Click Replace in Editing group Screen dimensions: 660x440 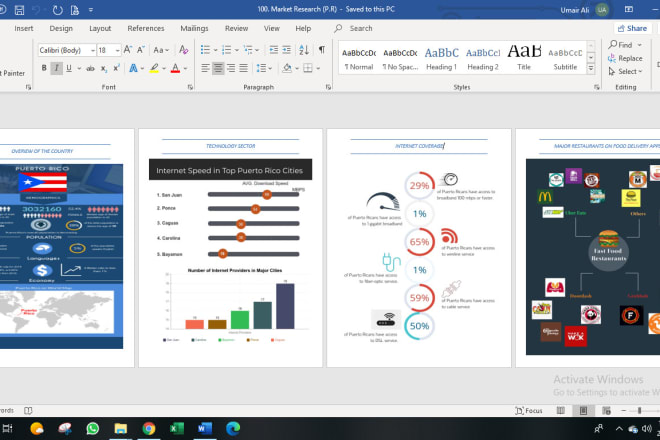click(x=625, y=58)
